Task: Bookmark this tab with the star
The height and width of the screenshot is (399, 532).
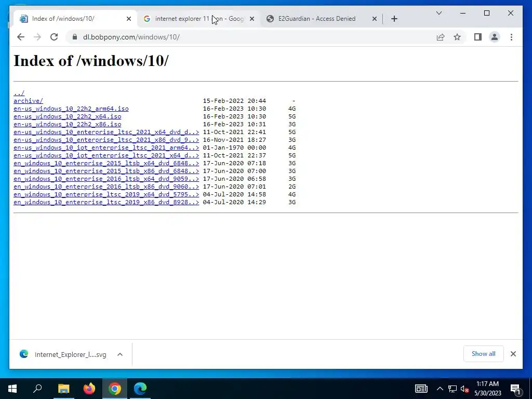Action: click(x=457, y=37)
